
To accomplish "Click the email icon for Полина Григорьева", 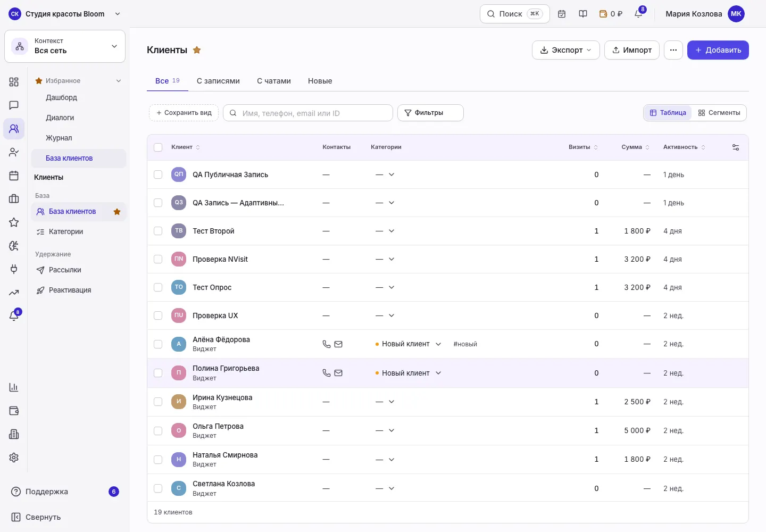I will (338, 373).
